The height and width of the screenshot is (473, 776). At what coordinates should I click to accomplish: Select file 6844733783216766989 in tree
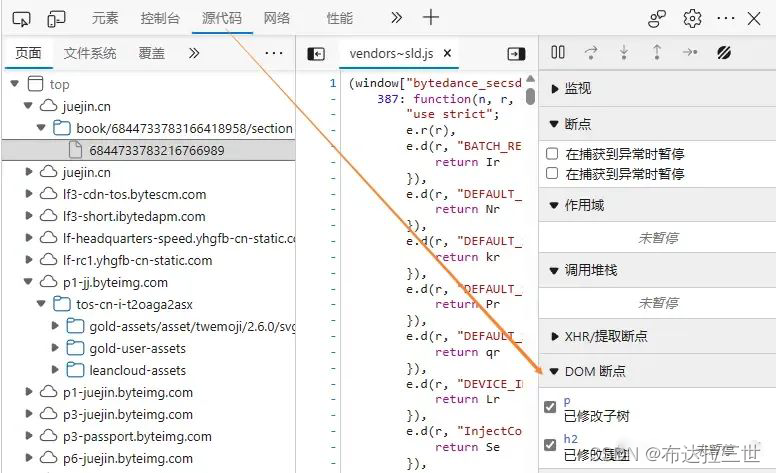point(157,150)
